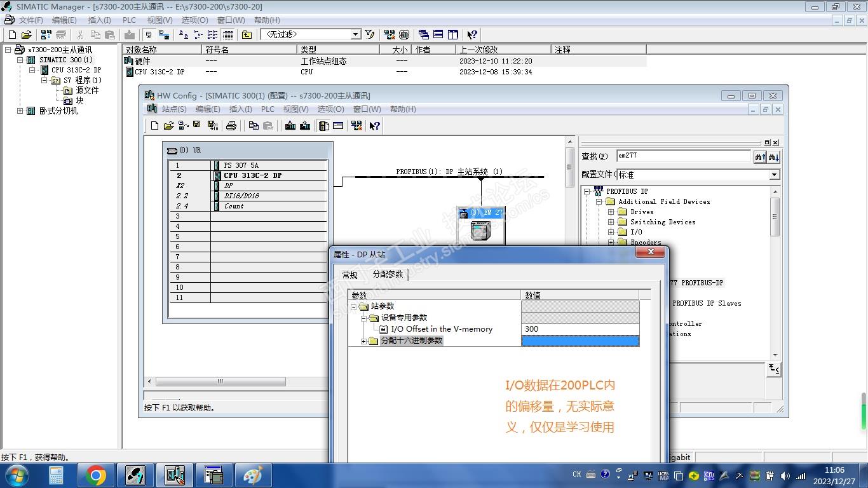Close the 属性 - DP 从站 dialog

651,253
